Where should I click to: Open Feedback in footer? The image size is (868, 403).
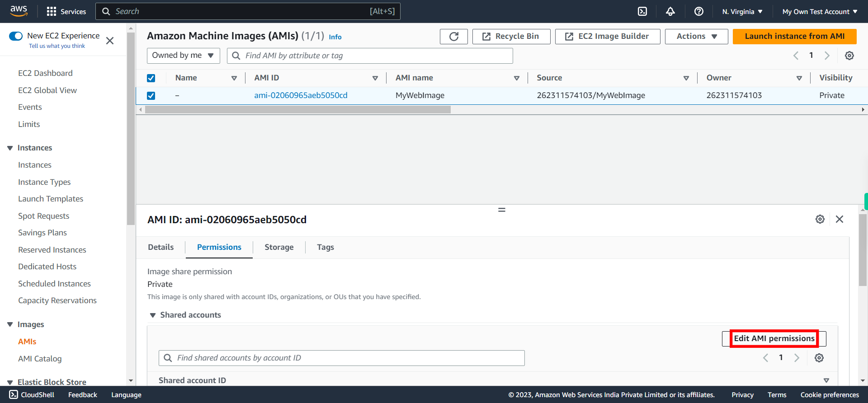83,394
